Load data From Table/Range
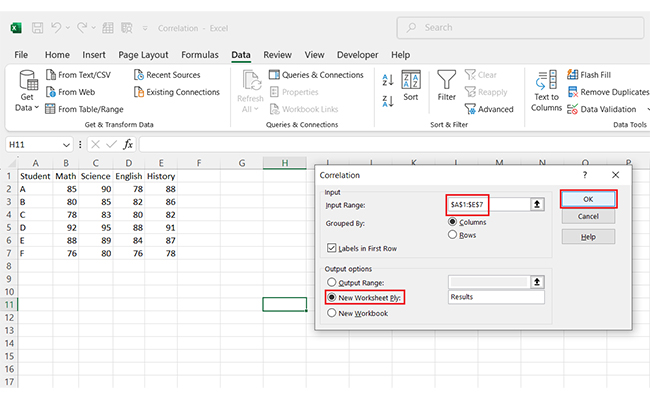 (x=85, y=109)
